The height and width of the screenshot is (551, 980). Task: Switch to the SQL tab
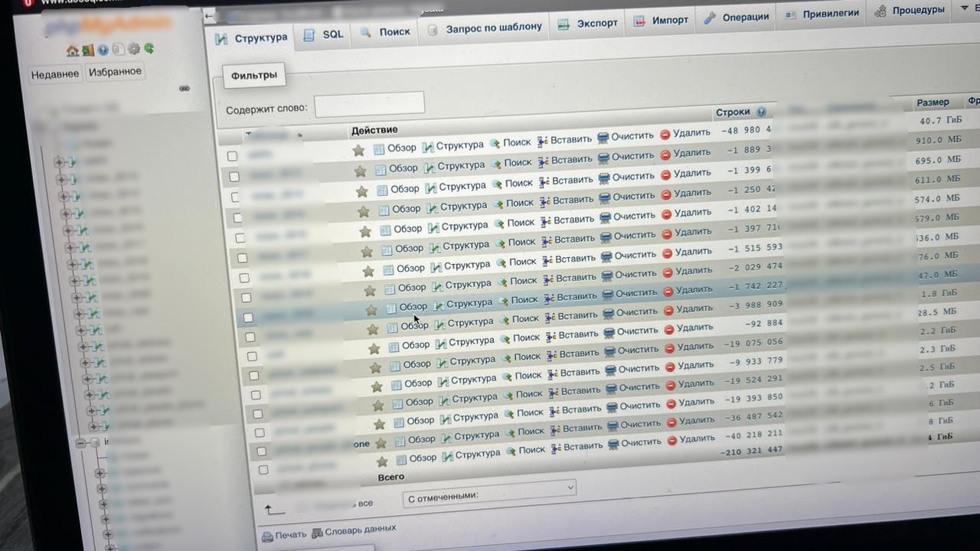325,35
